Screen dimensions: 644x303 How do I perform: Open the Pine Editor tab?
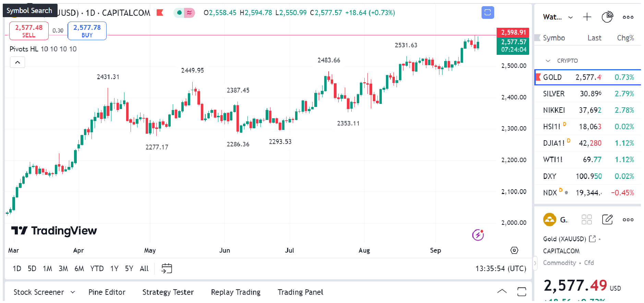click(107, 292)
